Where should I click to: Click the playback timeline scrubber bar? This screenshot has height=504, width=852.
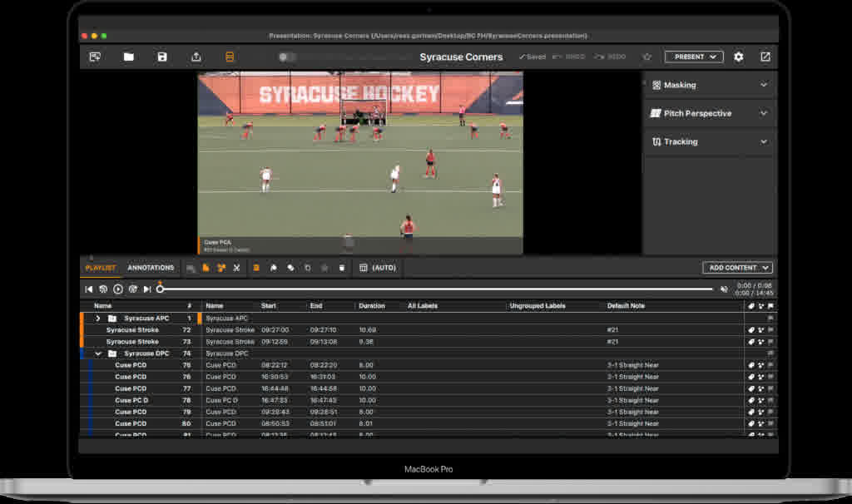tap(436, 289)
